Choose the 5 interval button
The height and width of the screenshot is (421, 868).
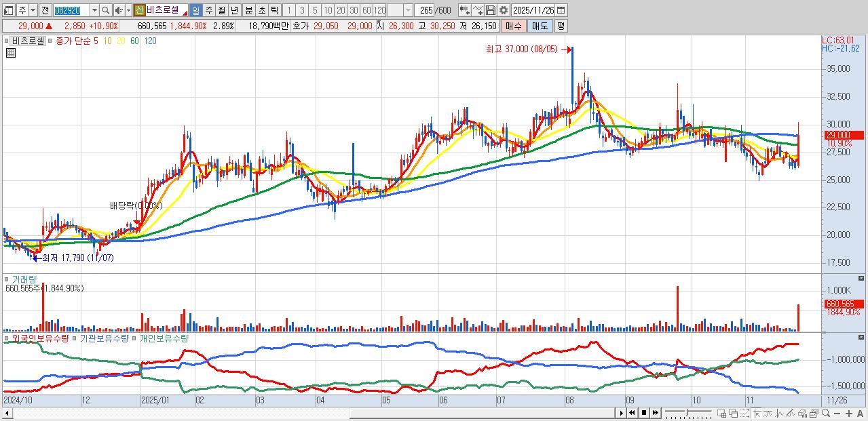pos(315,10)
